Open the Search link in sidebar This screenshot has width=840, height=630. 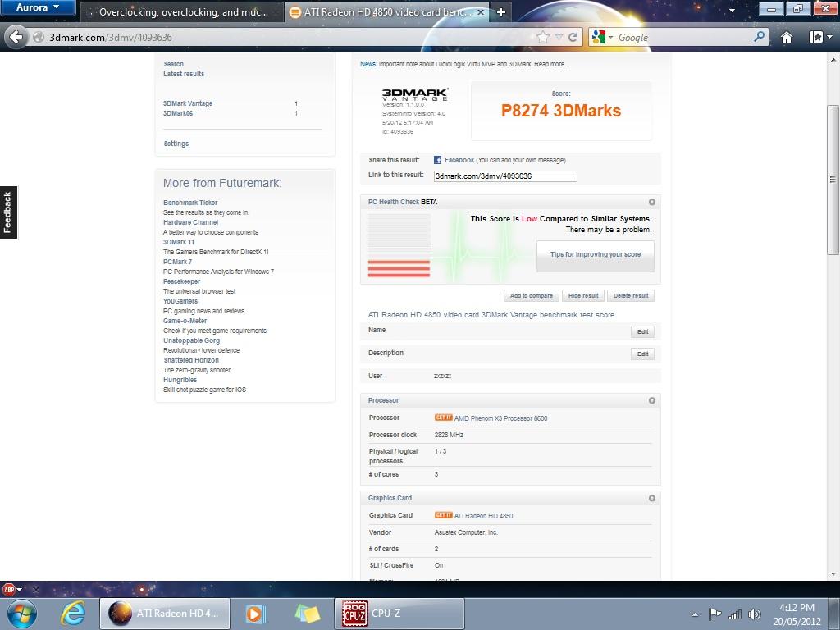(x=174, y=64)
